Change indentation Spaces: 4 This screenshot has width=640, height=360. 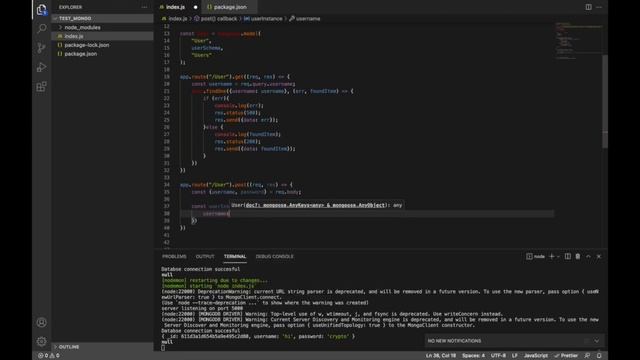473,356
